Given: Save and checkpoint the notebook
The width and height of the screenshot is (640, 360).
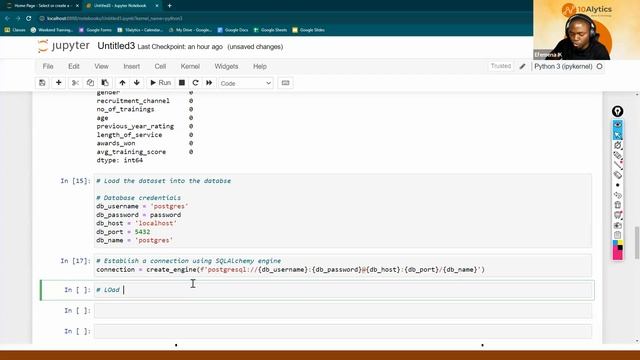Looking at the screenshot, I should pyautogui.click(x=42, y=83).
